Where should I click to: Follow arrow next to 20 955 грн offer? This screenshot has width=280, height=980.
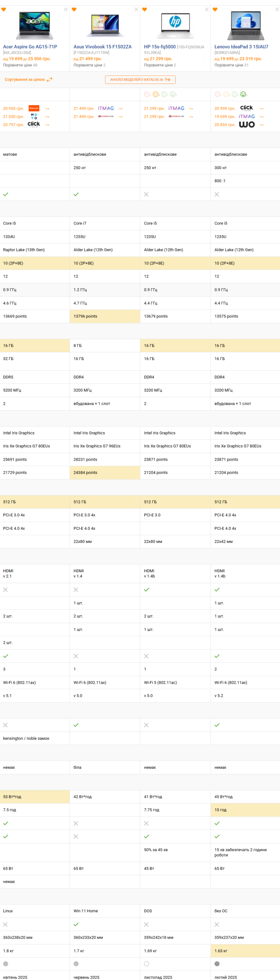point(47,108)
